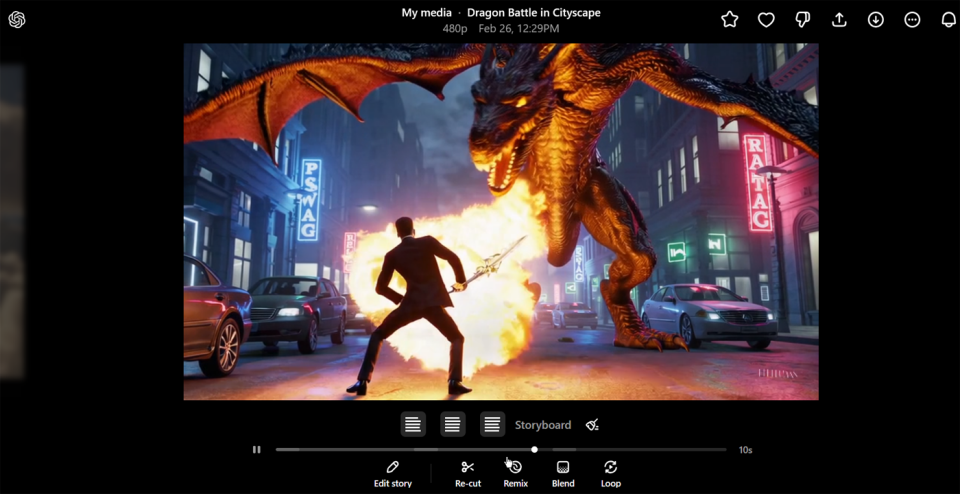Open the OpenAI logo home icon
Screen dimensions: 960x494
click(x=17, y=20)
